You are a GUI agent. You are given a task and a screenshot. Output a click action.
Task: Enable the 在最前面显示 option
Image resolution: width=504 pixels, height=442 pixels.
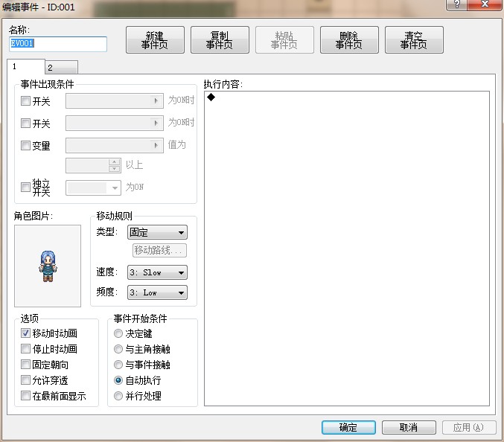point(25,395)
